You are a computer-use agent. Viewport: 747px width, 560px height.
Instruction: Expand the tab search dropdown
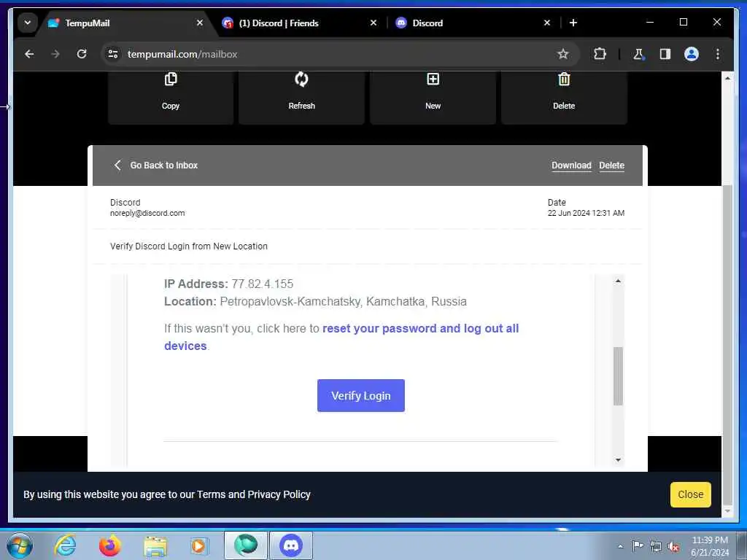pyautogui.click(x=28, y=23)
